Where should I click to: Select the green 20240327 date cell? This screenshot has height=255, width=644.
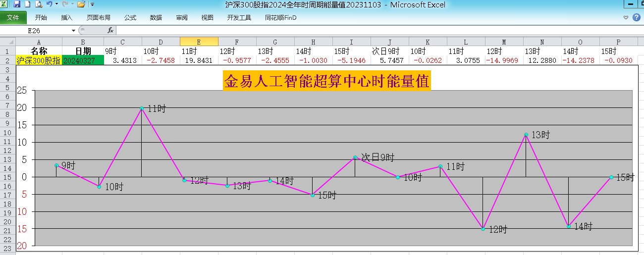[83, 60]
